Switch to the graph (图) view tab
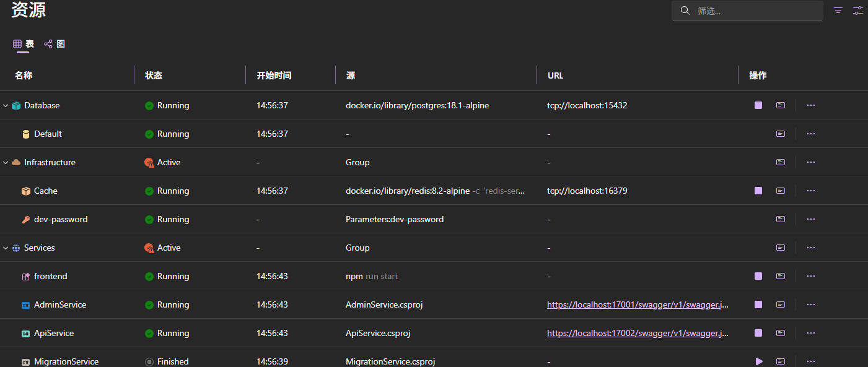The width and height of the screenshot is (868, 367). (x=55, y=44)
